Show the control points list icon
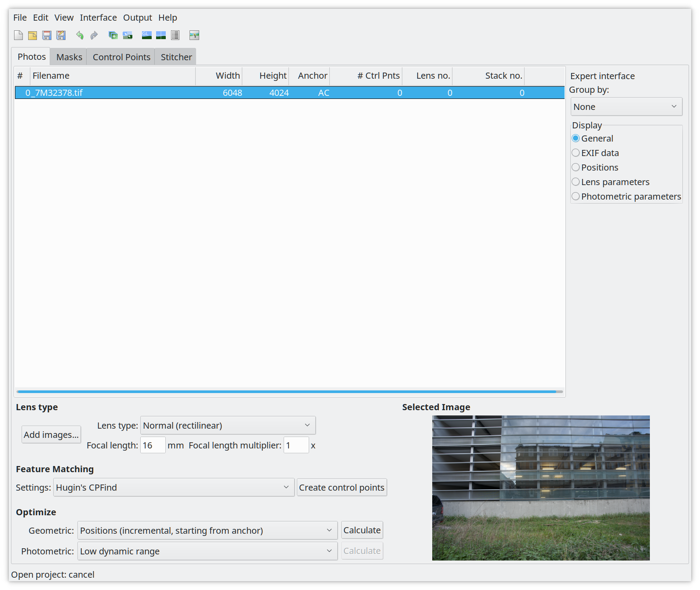The height and width of the screenshot is (590, 700). (x=175, y=35)
